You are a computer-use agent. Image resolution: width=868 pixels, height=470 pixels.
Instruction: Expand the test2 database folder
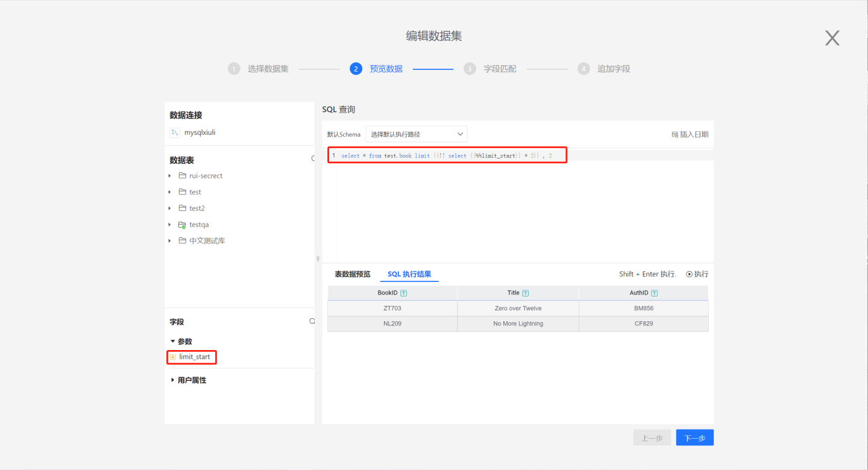coord(171,208)
